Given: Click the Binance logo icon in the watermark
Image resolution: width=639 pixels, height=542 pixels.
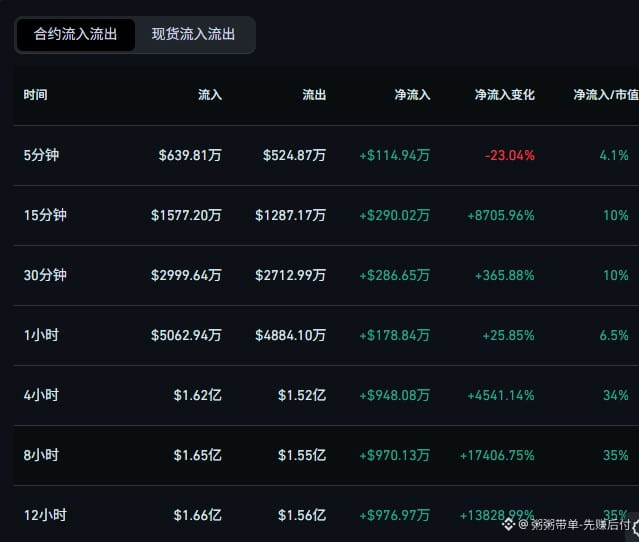Looking at the screenshot, I should click(x=508, y=524).
